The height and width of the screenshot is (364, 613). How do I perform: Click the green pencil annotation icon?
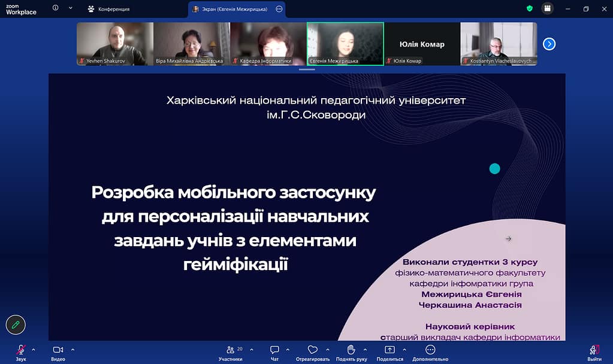point(16,324)
